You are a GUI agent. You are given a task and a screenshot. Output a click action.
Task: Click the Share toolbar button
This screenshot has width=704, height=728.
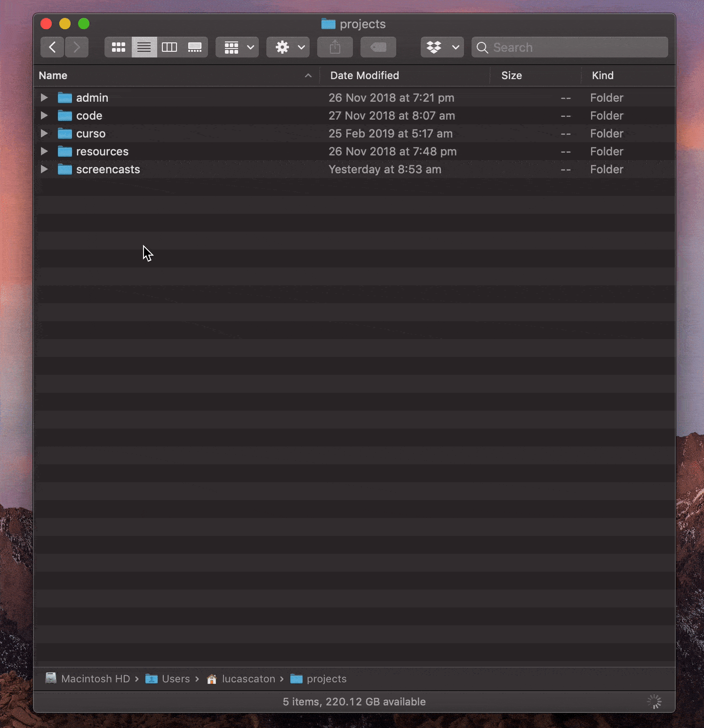(335, 47)
